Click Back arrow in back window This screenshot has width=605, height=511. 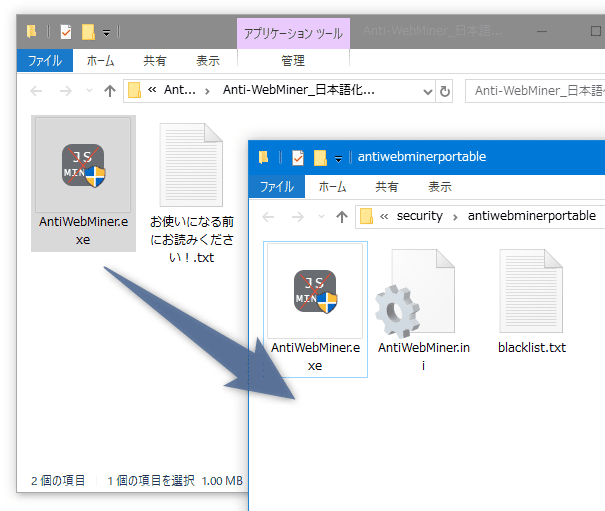pos(36,91)
